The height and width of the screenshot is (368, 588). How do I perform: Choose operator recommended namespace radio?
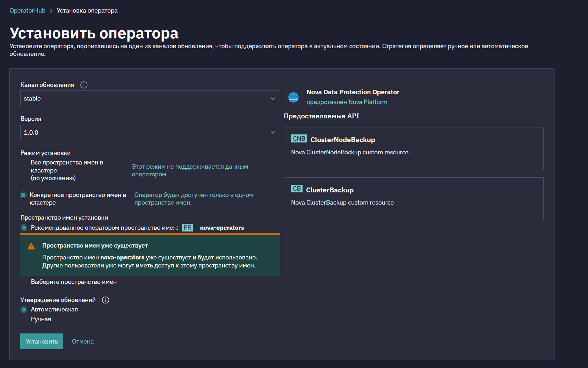coord(24,228)
